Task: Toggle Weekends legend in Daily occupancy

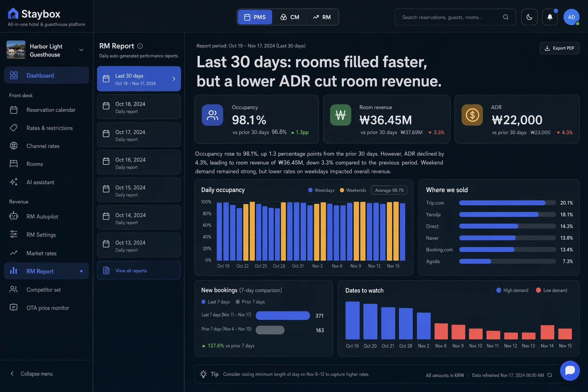Action: [353, 190]
